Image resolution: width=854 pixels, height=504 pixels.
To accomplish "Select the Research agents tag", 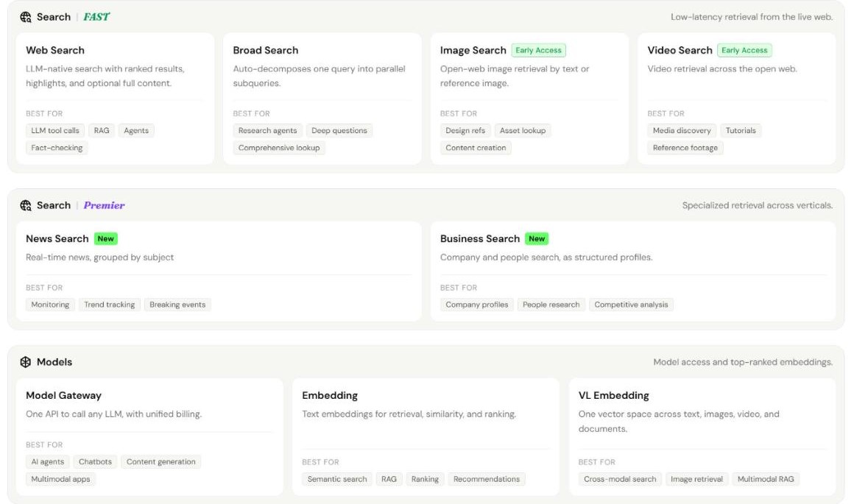I will (x=267, y=131).
